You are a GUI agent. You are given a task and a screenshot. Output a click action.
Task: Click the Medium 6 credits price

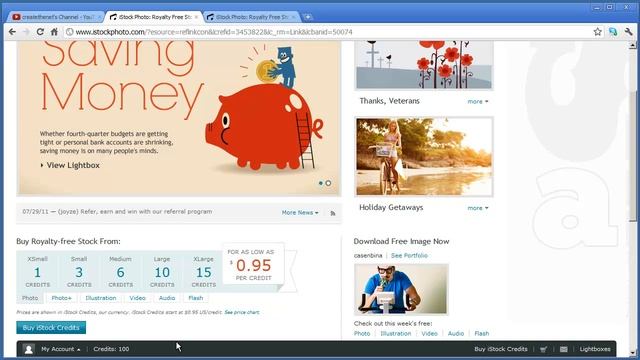[120, 271]
